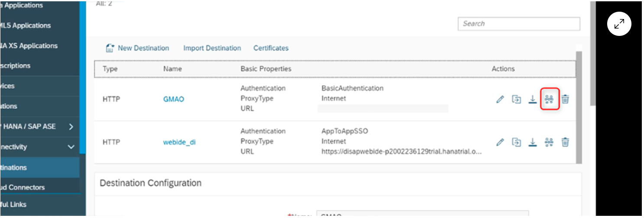Open Cloud Connectors in the sidebar
644x218 pixels.
point(26,187)
